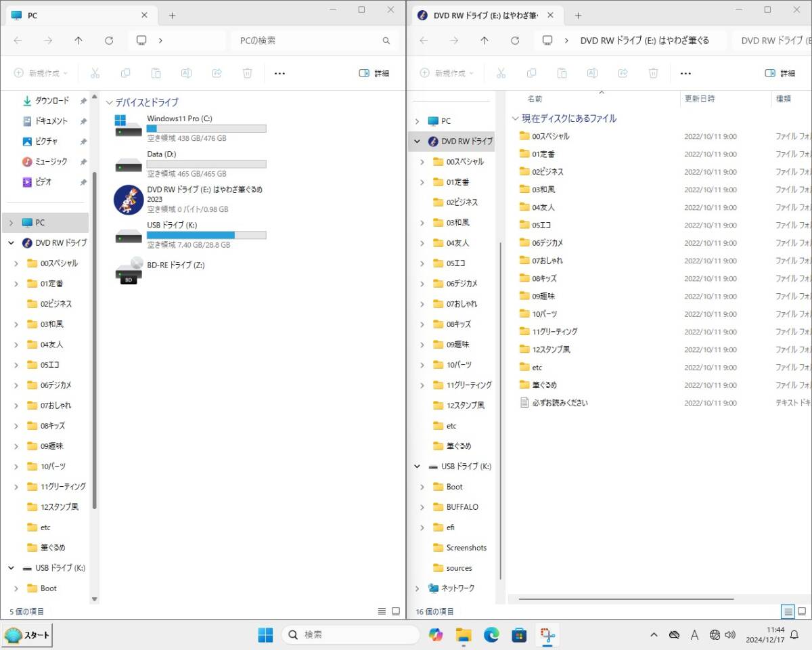
Task: Switch to large icons view in DVD RW window status bar
Action: click(802, 611)
